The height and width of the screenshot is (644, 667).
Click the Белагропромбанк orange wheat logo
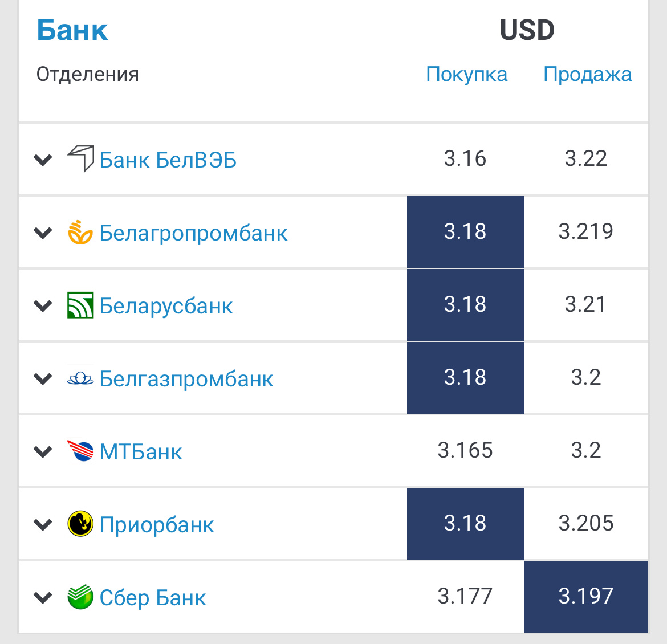[80, 233]
